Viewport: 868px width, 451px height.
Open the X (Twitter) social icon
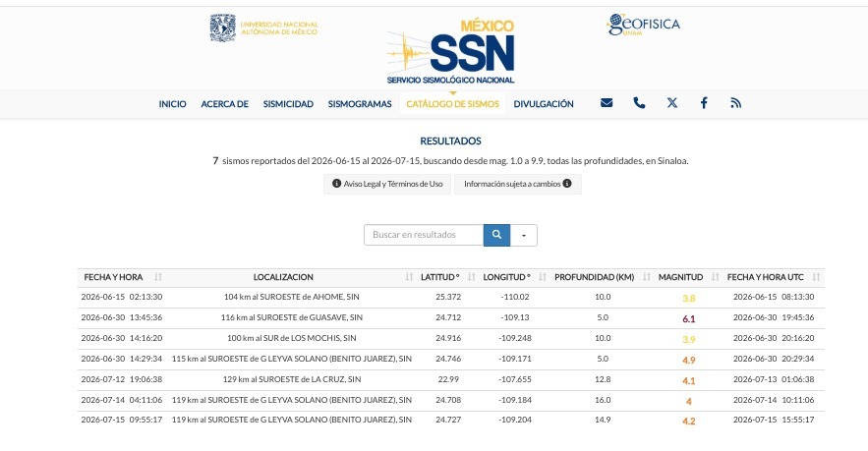click(x=672, y=103)
